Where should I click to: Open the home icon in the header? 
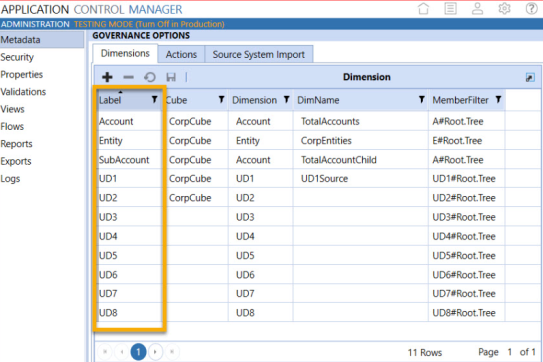point(423,8)
